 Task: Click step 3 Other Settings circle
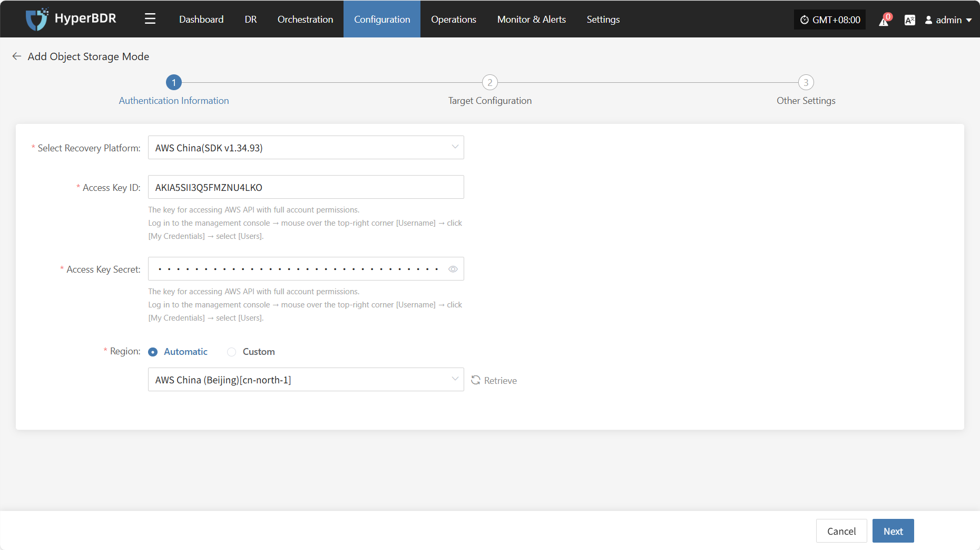(x=806, y=82)
